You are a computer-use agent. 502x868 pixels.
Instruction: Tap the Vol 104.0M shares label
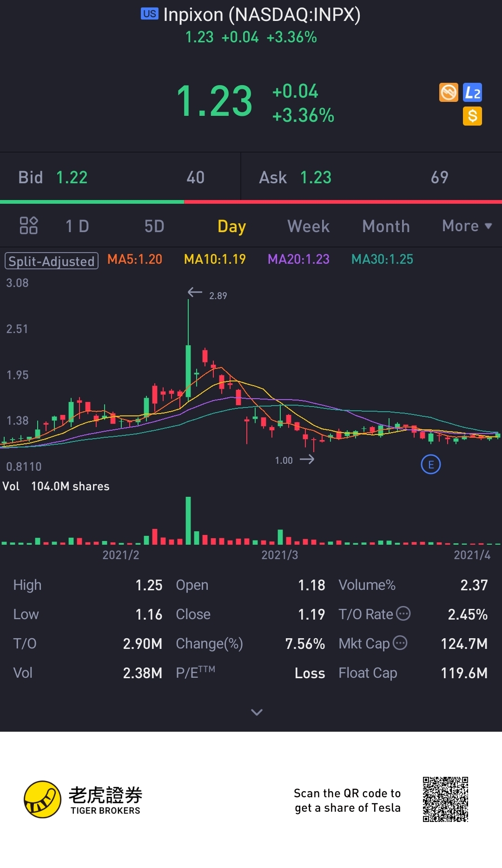(56, 486)
